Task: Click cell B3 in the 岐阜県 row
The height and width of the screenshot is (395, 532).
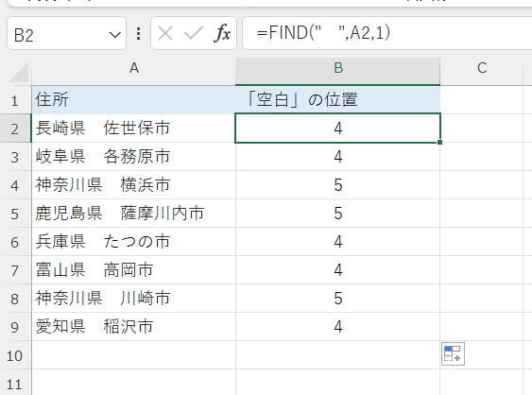Action: click(338, 157)
